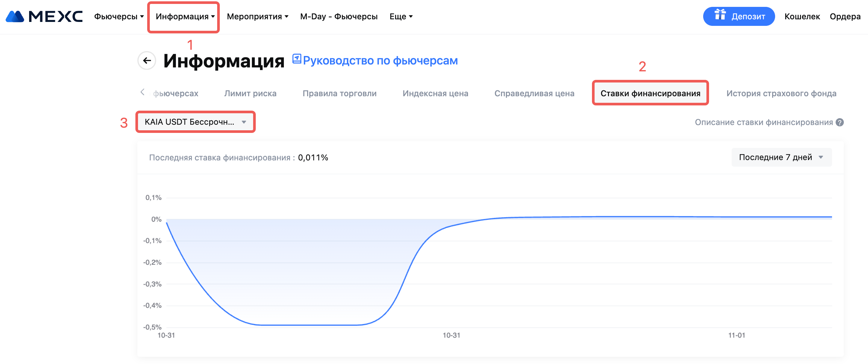Viewport: 868px width, 364px height.
Task: Switch to the Лимит риска tab
Action: [x=250, y=93]
